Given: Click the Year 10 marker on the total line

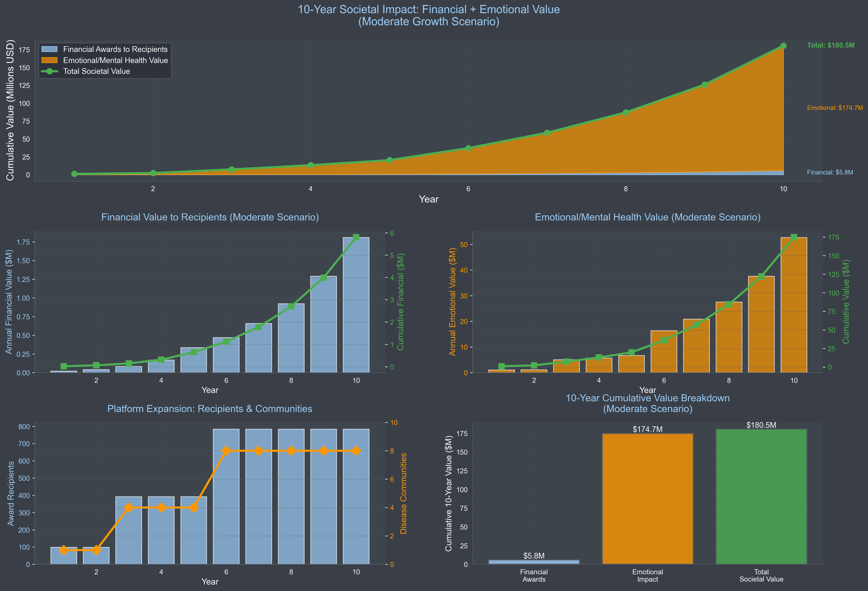Looking at the screenshot, I should [783, 46].
